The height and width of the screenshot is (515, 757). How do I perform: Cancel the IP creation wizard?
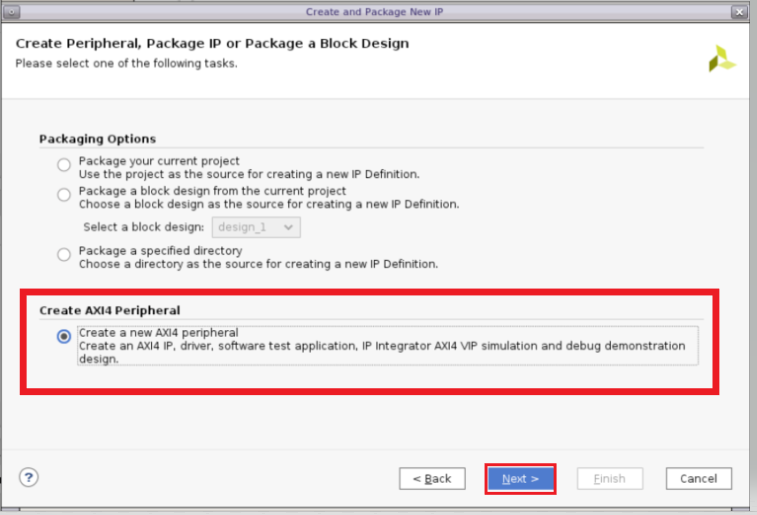coord(698,479)
